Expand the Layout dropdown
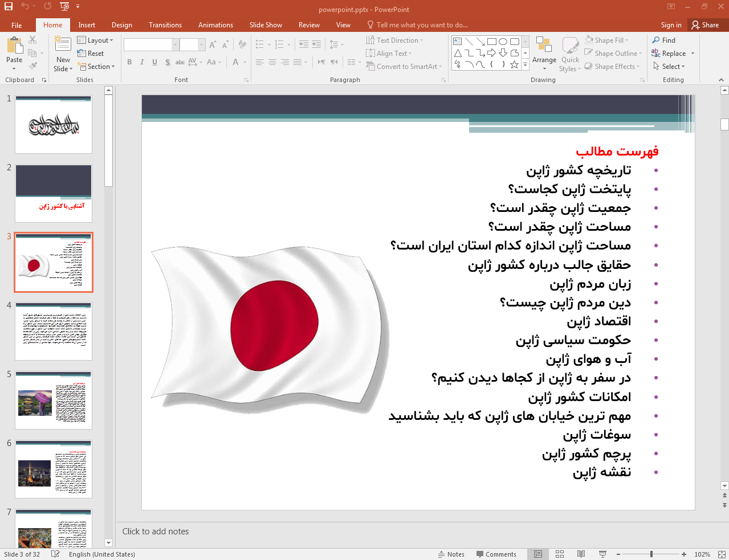Screen dimensions: 729x560 tap(95, 40)
